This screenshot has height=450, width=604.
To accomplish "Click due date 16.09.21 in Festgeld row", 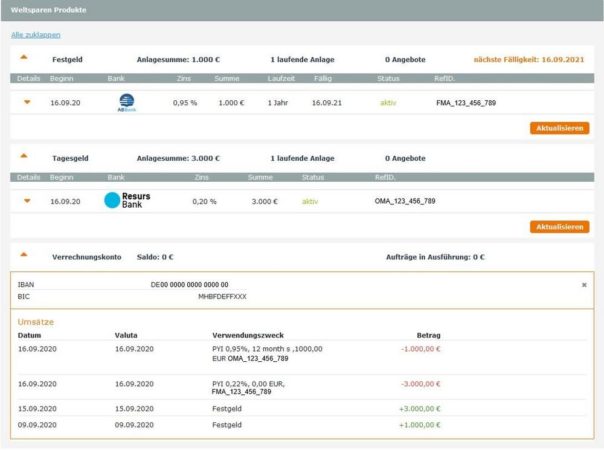I will pos(327,103).
